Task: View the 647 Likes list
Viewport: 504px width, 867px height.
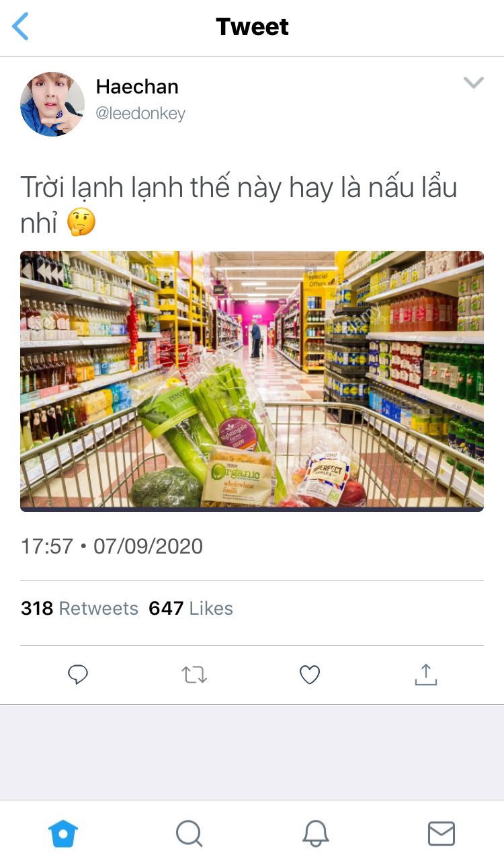Action: pos(191,608)
